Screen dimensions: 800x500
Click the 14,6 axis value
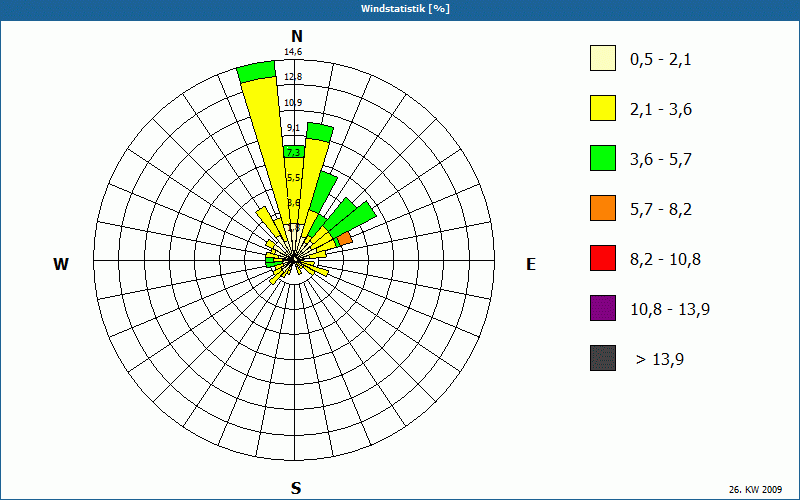coord(293,52)
